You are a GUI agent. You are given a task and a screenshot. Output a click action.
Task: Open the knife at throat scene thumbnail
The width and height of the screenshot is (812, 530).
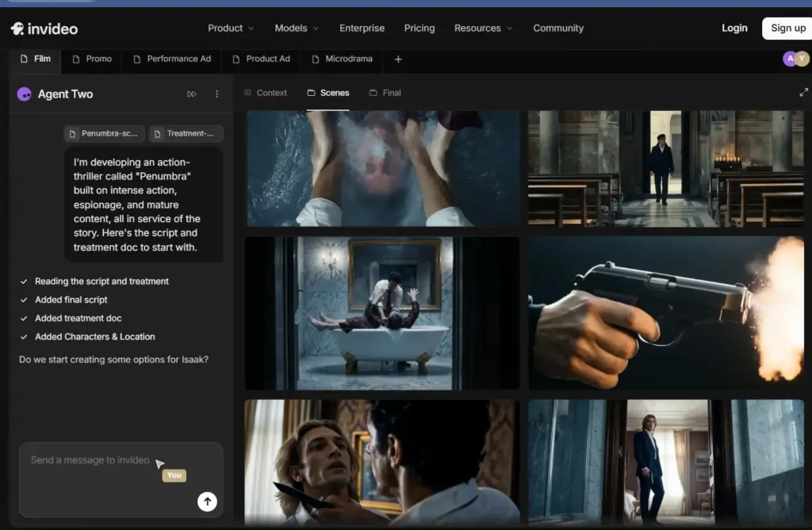382,462
